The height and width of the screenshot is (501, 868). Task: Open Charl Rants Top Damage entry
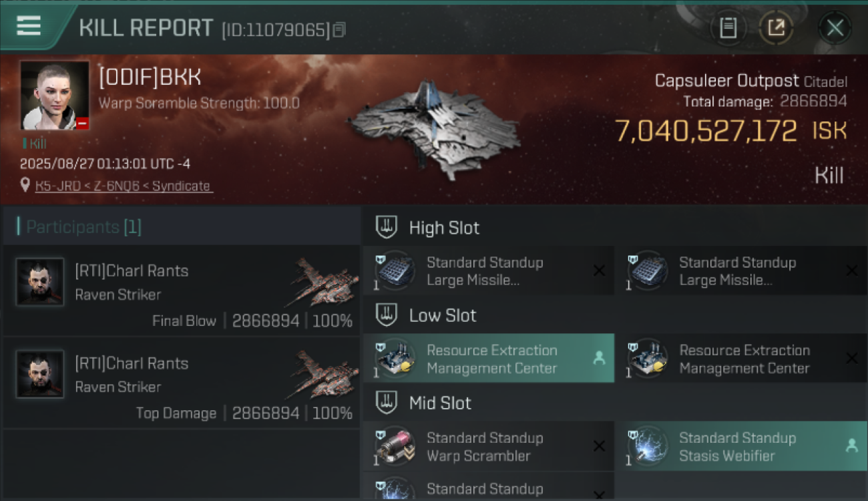click(182, 382)
